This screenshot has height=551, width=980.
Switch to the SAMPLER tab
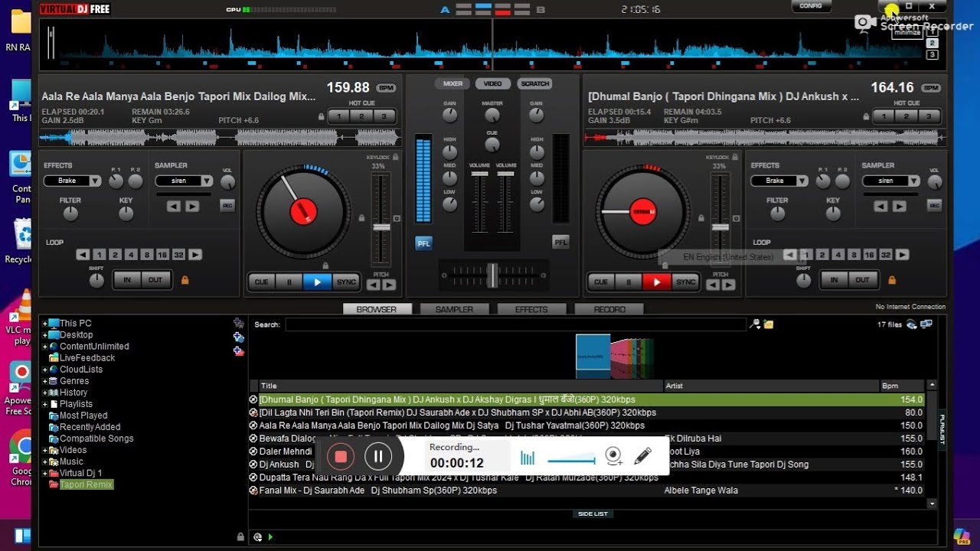pyautogui.click(x=454, y=309)
